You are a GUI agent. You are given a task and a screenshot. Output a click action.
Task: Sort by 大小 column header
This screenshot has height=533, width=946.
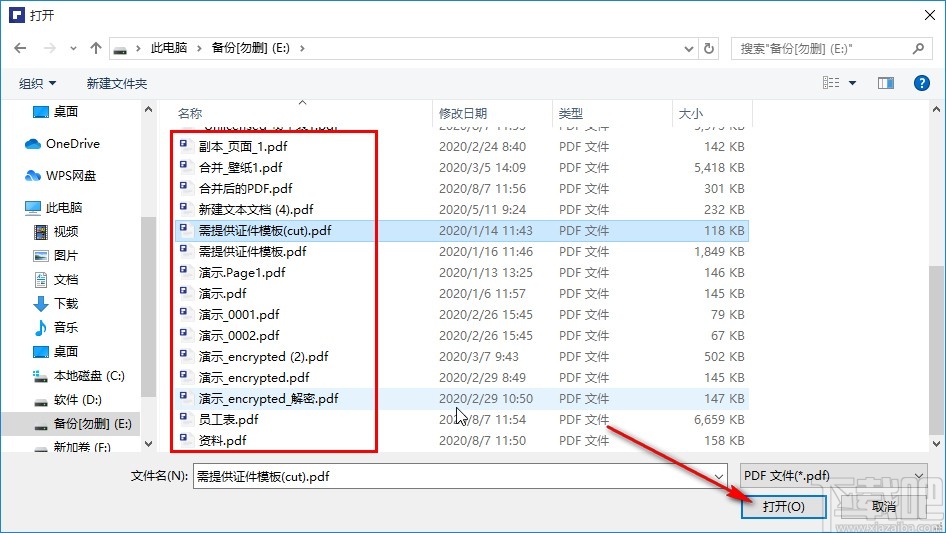691,113
